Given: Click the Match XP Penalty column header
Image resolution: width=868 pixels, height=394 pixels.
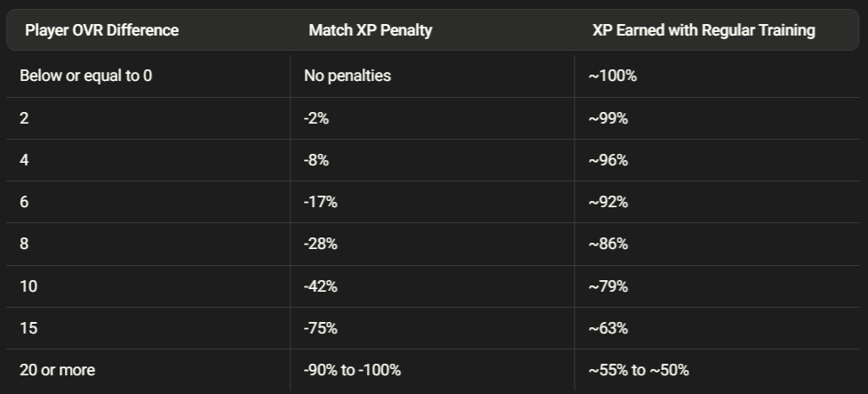Looking at the screenshot, I should (370, 30).
